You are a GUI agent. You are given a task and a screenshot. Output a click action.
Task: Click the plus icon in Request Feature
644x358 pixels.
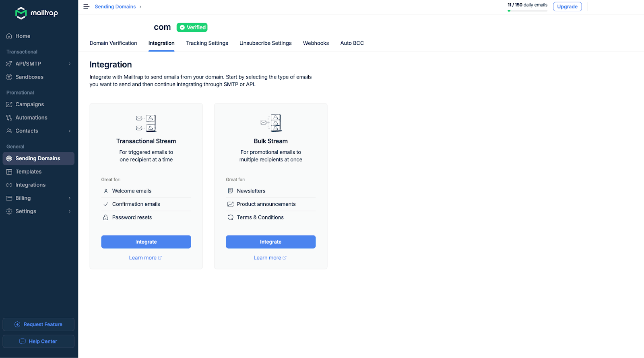(17, 325)
